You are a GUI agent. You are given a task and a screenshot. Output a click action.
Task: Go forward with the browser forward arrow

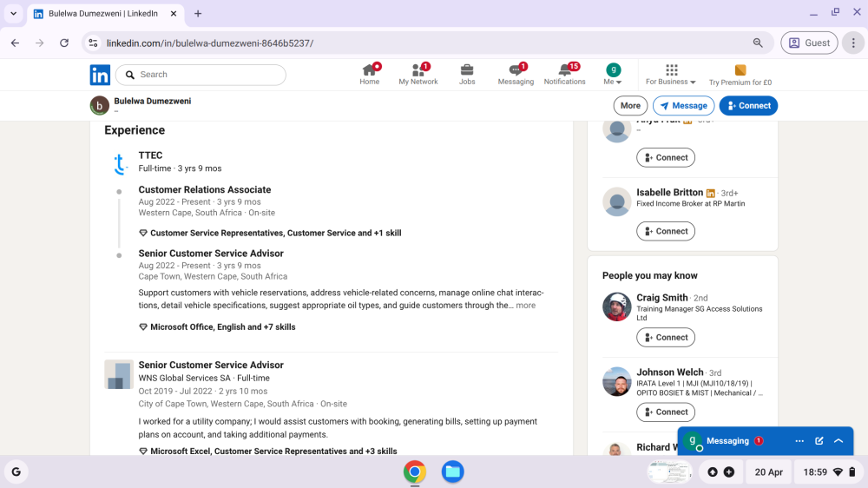[x=39, y=43]
